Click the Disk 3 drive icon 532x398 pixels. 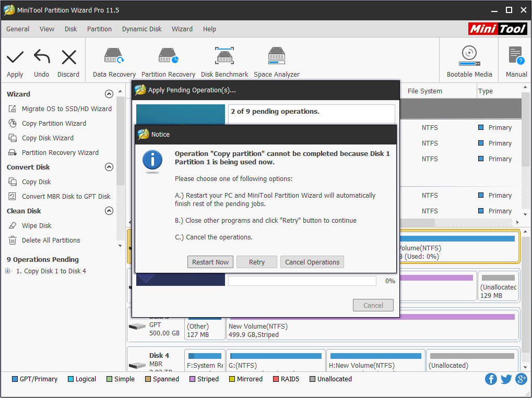137,327
